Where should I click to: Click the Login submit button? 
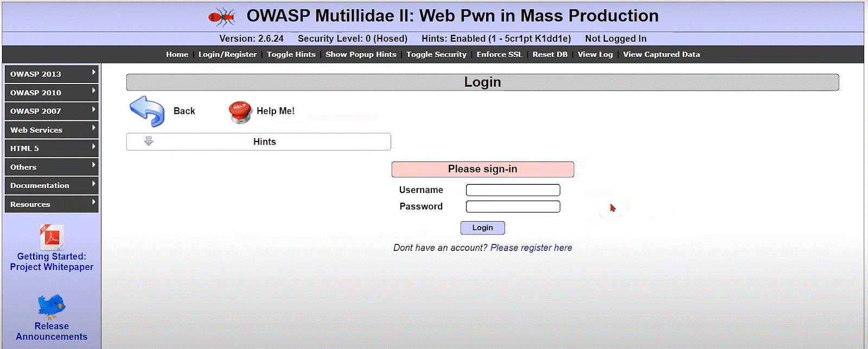click(x=482, y=228)
